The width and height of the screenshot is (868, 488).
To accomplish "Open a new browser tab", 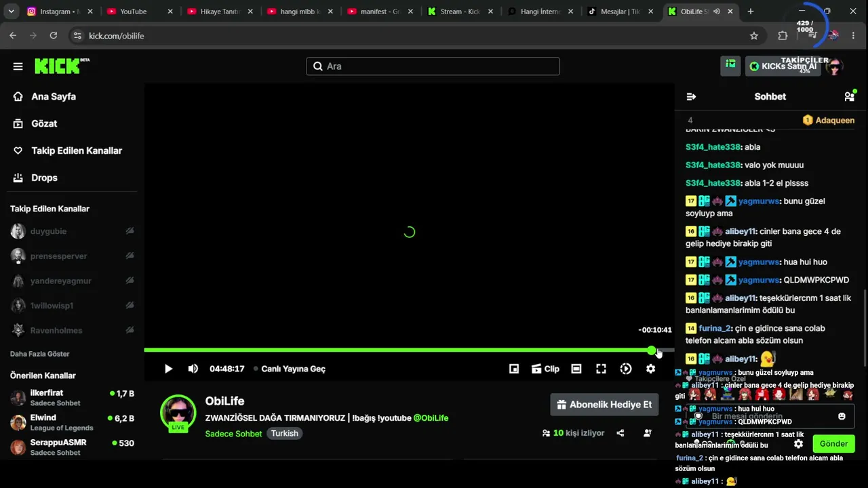I will (751, 12).
